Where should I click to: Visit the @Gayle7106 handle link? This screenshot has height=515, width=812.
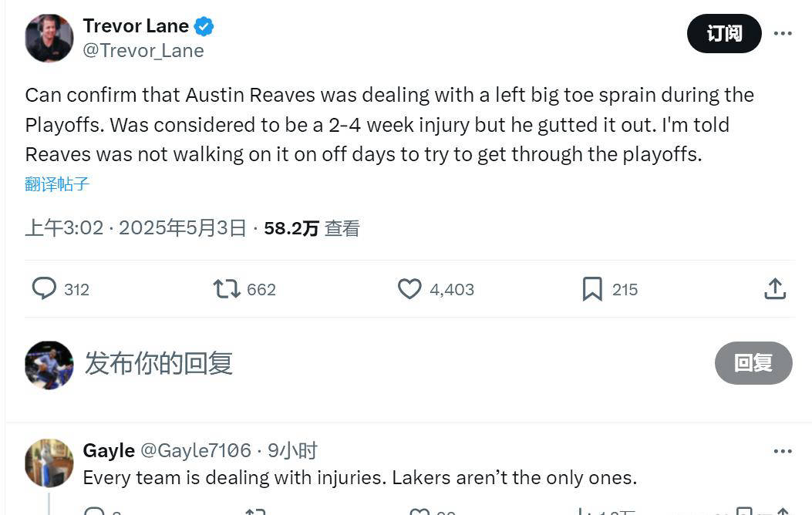point(196,451)
